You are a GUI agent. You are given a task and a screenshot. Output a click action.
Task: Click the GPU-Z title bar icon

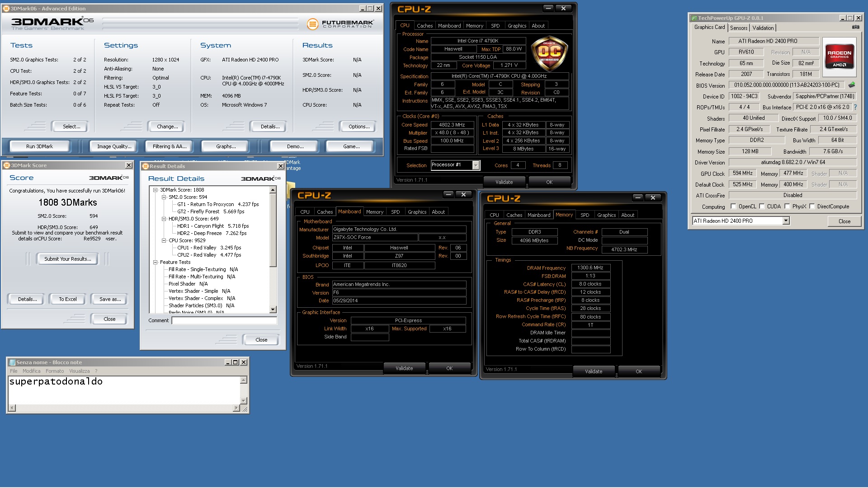[x=693, y=18]
